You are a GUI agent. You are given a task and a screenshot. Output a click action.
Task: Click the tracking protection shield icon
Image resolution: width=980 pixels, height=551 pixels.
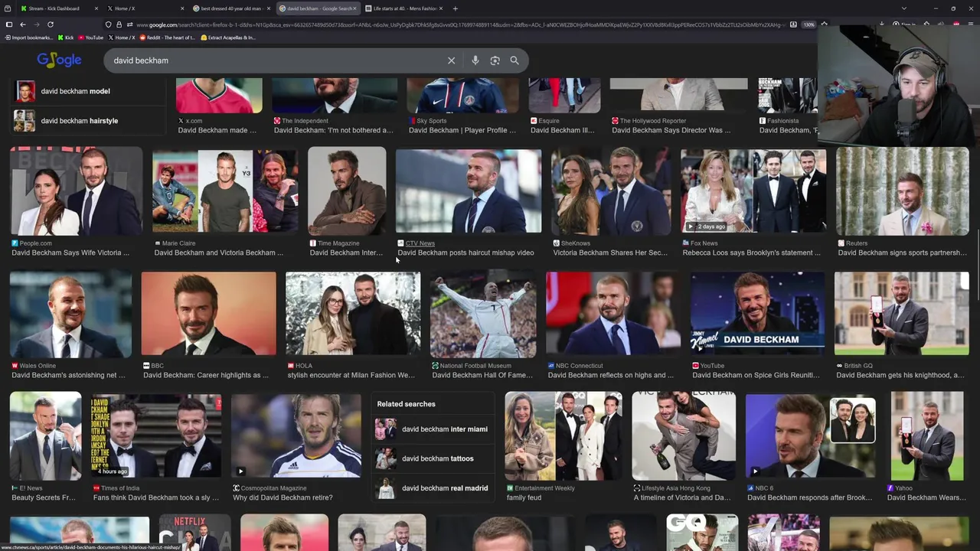pyautogui.click(x=108, y=24)
